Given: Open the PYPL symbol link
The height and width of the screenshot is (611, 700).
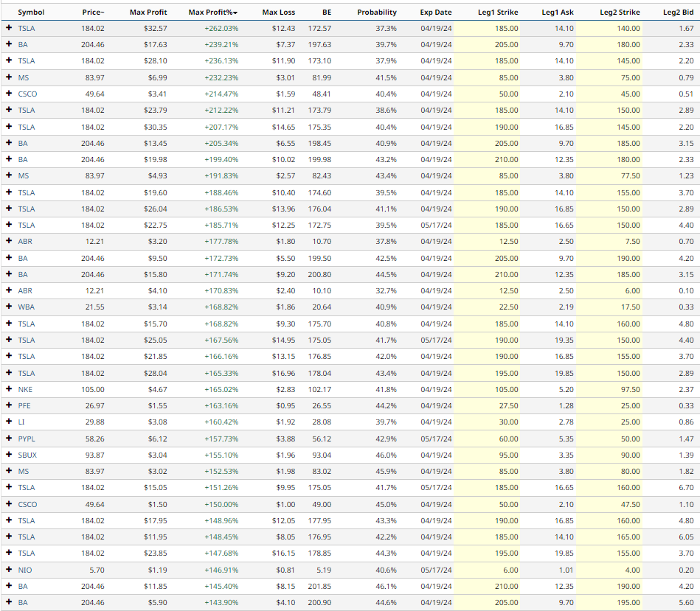Looking at the screenshot, I should tap(27, 439).
